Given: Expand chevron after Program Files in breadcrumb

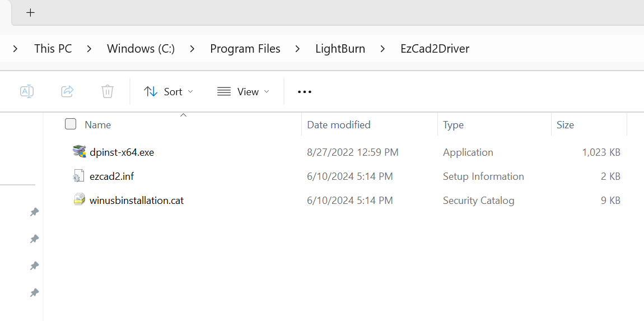Looking at the screenshot, I should [x=297, y=49].
